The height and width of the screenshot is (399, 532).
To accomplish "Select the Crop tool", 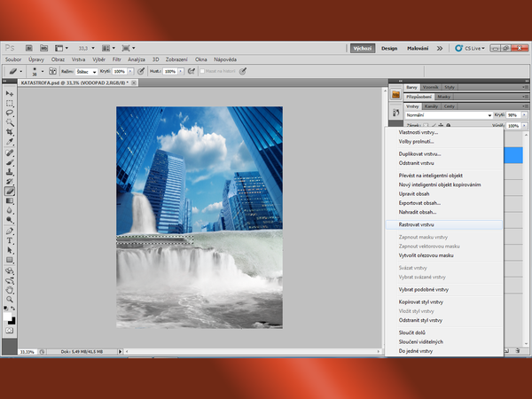I will coord(10,132).
